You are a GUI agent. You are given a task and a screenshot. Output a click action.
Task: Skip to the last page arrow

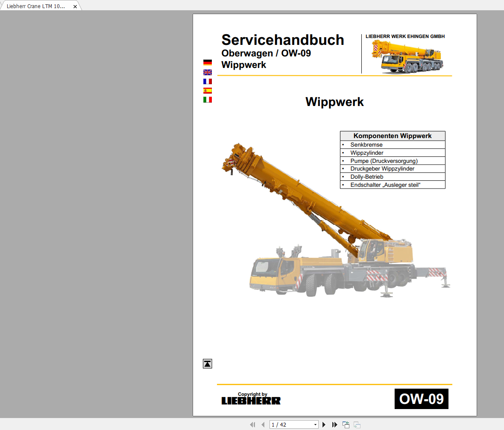334,424
